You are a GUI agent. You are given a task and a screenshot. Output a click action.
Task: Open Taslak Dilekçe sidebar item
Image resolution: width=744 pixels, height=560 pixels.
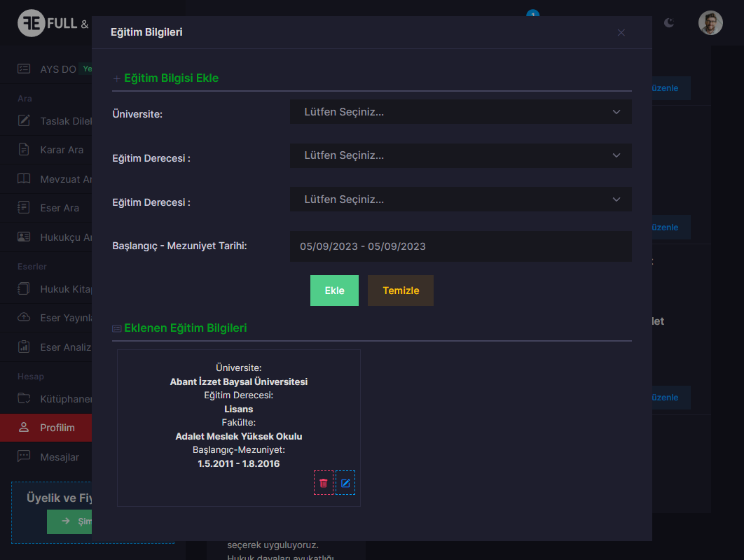point(63,120)
